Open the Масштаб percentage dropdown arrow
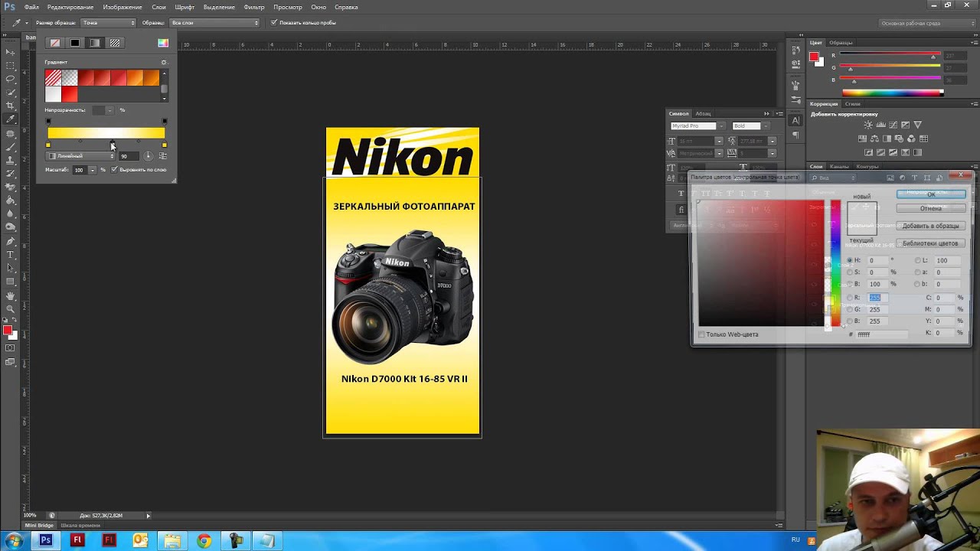Image resolution: width=980 pixels, height=551 pixels. pyautogui.click(x=93, y=170)
